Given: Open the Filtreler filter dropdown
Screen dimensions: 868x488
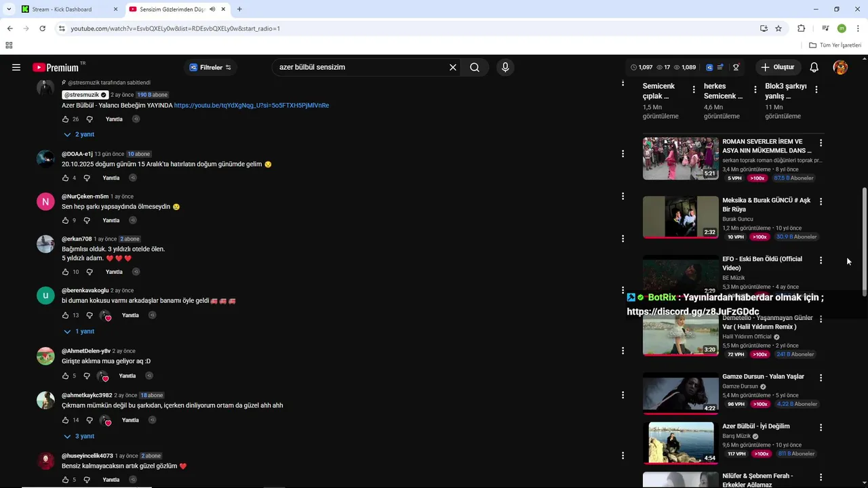Looking at the screenshot, I should click(210, 67).
